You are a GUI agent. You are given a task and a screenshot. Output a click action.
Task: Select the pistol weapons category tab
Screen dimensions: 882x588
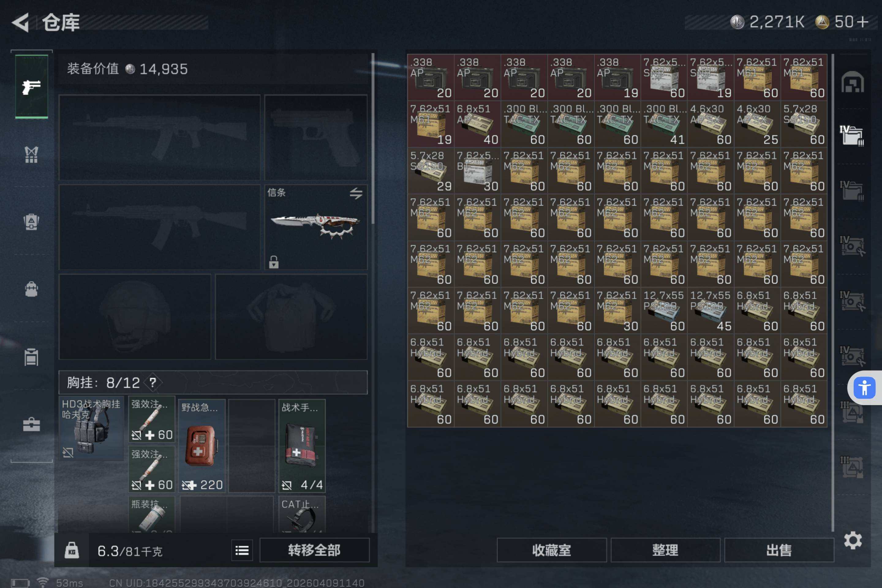32,87
